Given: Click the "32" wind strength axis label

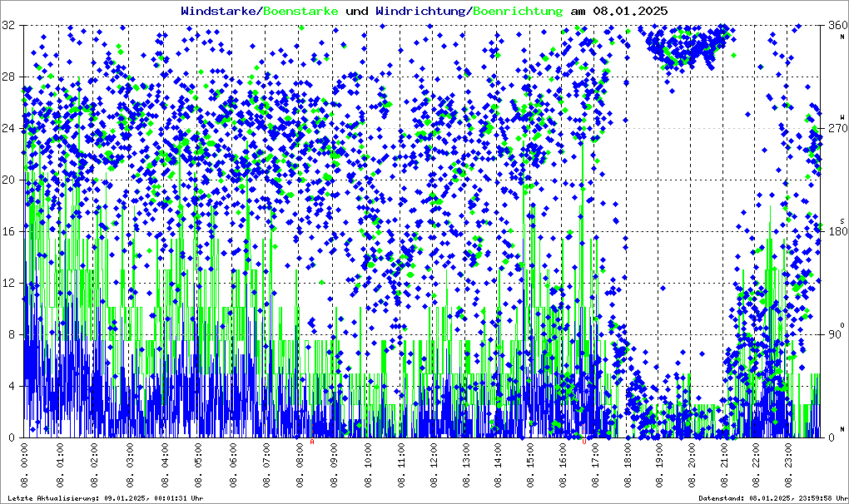Looking at the screenshot, I should 8,26.
